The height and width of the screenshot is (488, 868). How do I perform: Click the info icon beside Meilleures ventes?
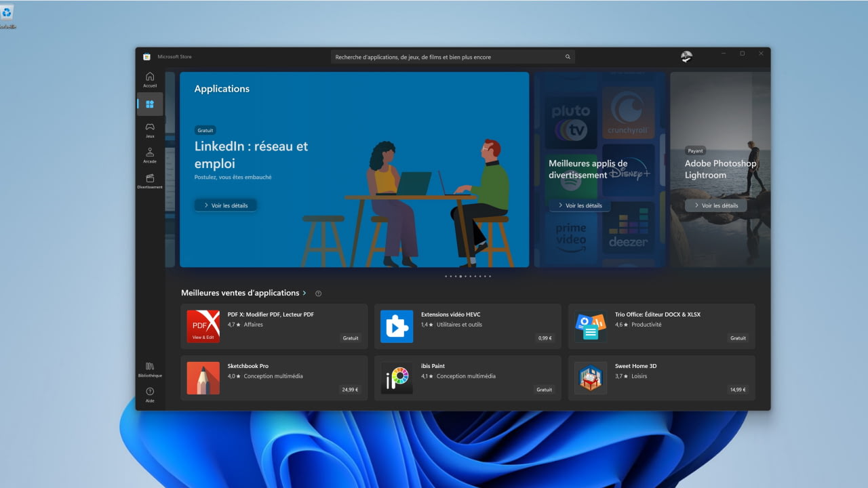(319, 293)
